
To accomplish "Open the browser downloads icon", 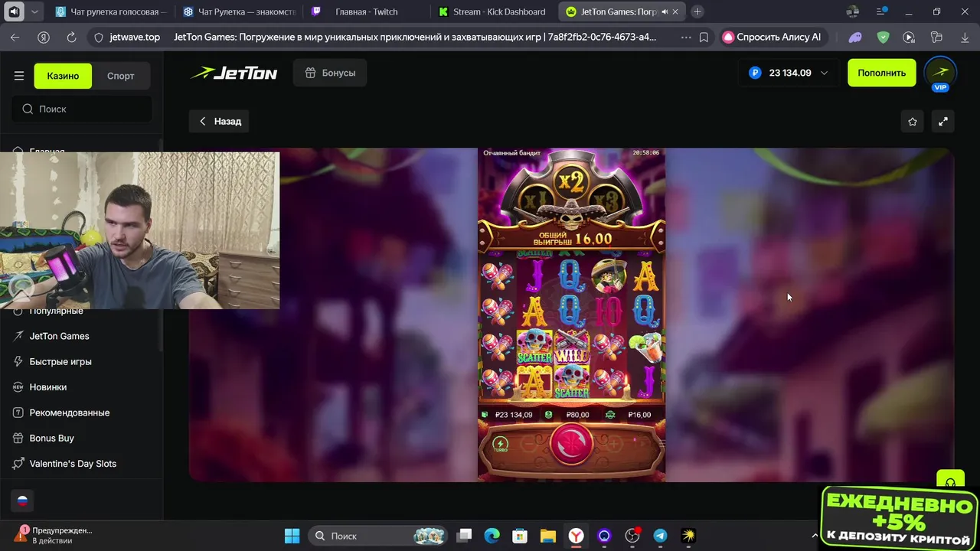I will tap(963, 37).
